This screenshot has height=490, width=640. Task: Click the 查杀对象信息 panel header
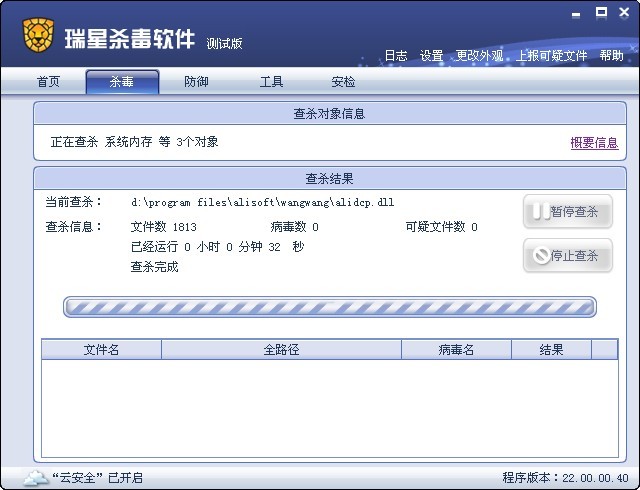[329, 114]
